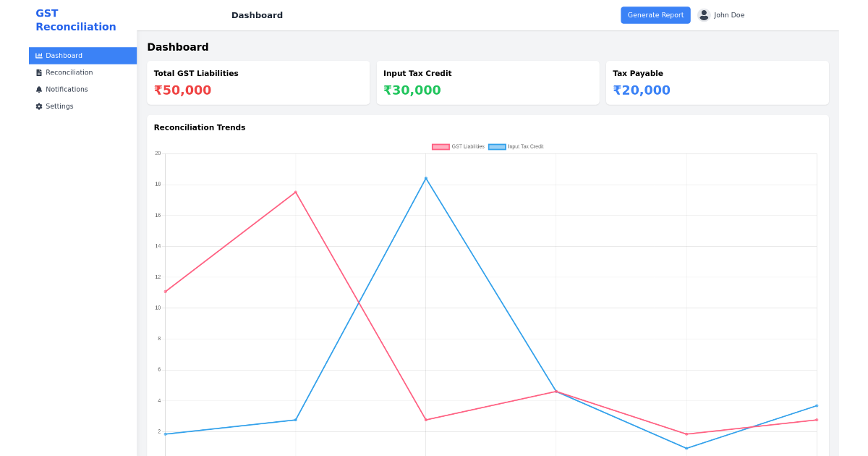Click the Notifications bell icon
This screenshot has height=456, width=868.
pyautogui.click(x=39, y=90)
